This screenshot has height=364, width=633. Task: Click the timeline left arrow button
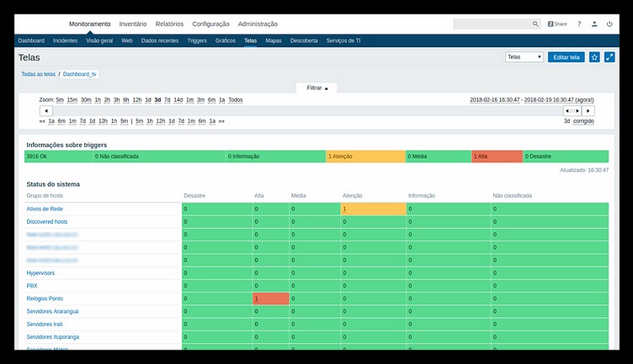click(46, 110)
